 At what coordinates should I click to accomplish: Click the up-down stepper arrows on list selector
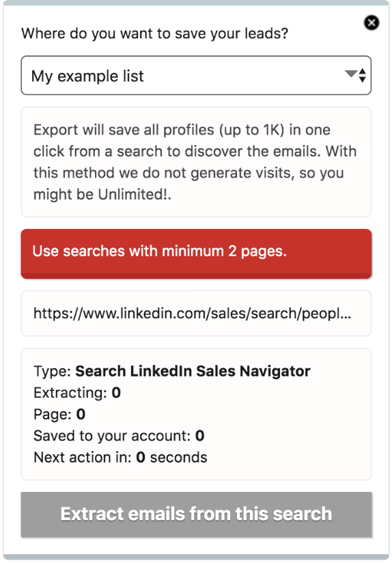[362, 75]
